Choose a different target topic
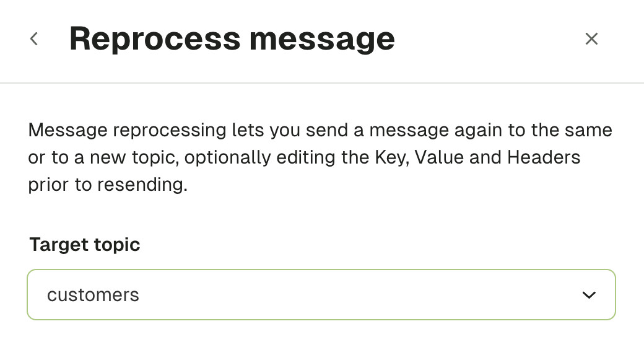The width and height of the screenshot is (644, 342). pyautogui.click(x=321, y=295)
